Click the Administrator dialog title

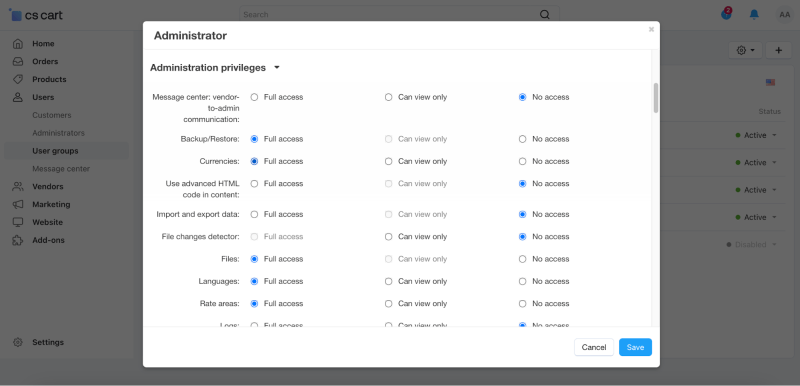click(190, 36)
